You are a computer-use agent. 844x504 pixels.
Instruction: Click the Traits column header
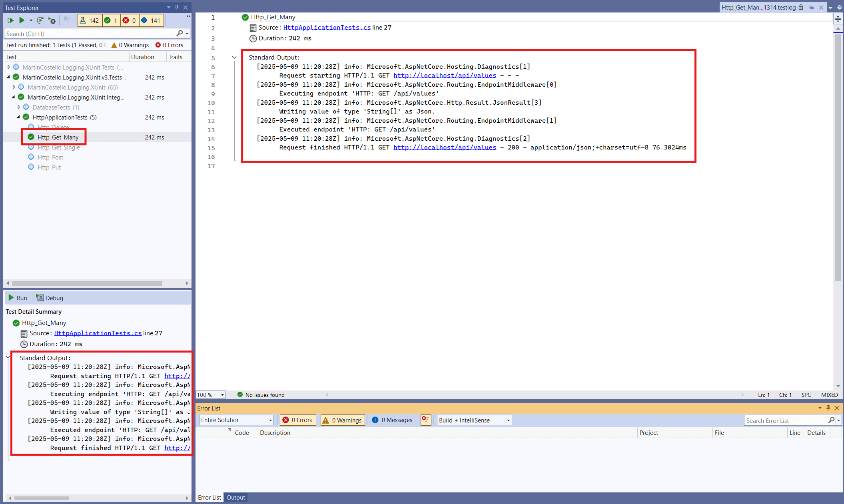pyautogui.click(x=178, y=57)
